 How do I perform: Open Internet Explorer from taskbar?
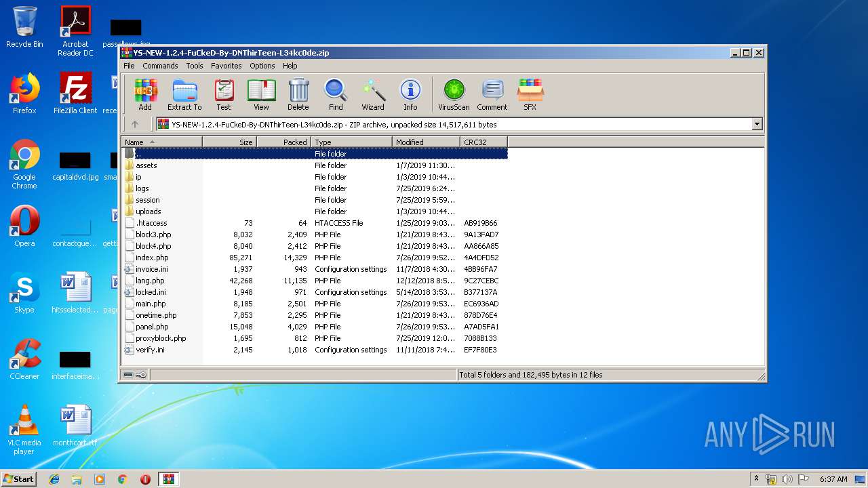pos(54,479)
